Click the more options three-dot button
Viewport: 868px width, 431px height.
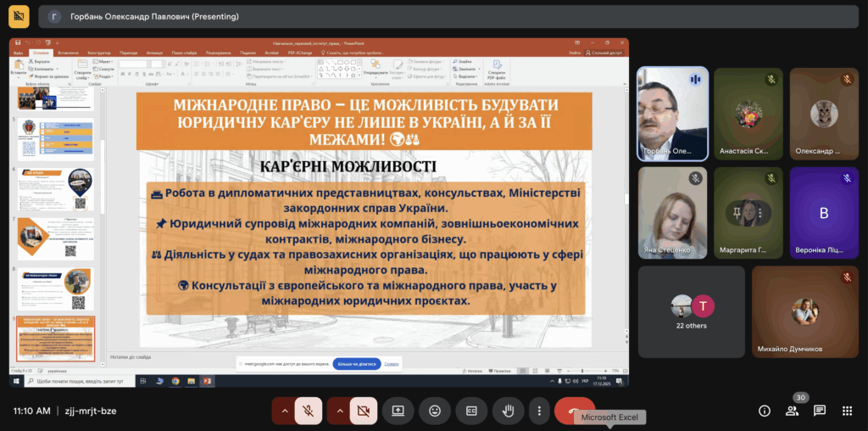pyautogui.click(x=539, y=411)
